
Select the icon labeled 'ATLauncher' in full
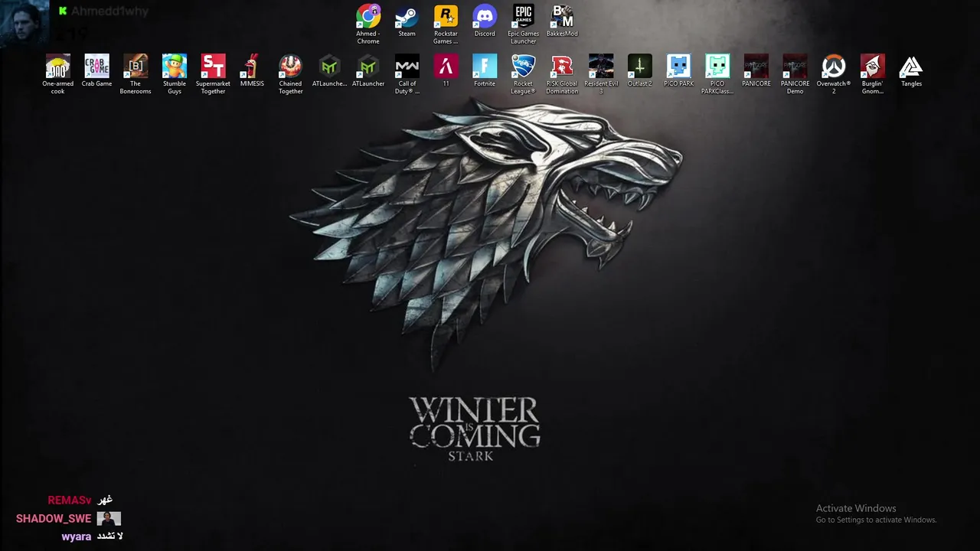[x=368, y=70]
